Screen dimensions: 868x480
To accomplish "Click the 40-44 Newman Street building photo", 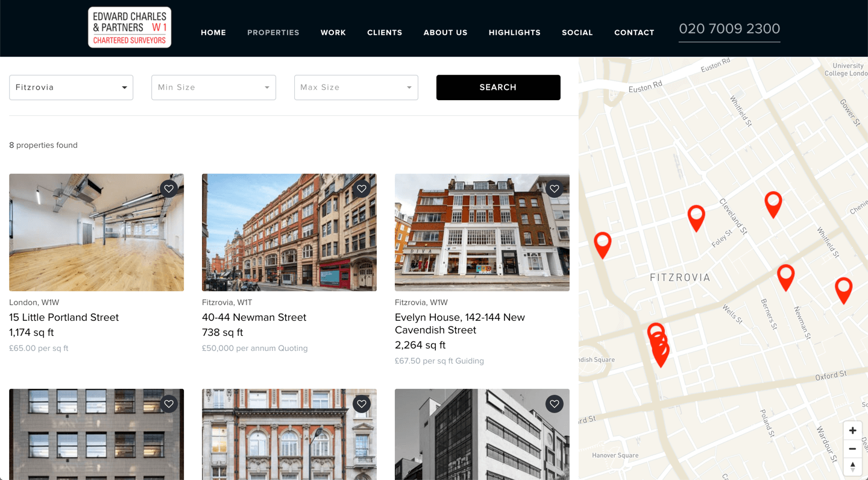I will tap(289, 233).
